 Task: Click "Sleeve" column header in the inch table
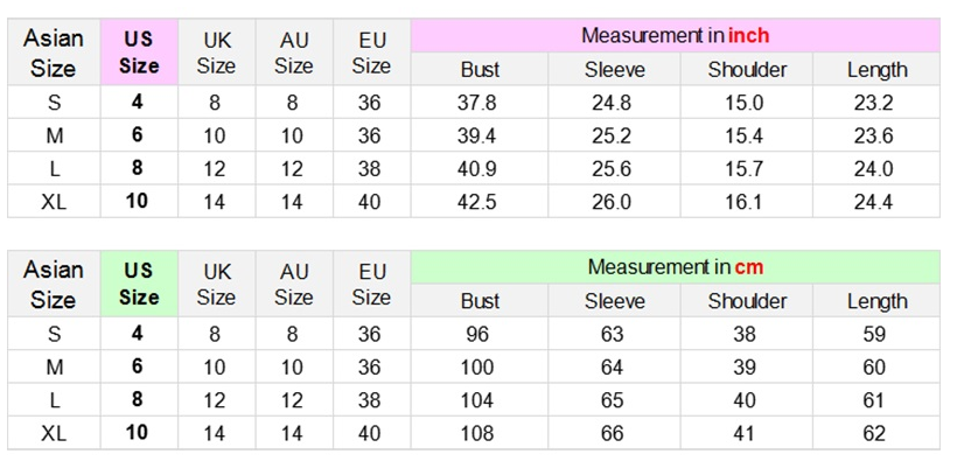coord(614,70)
